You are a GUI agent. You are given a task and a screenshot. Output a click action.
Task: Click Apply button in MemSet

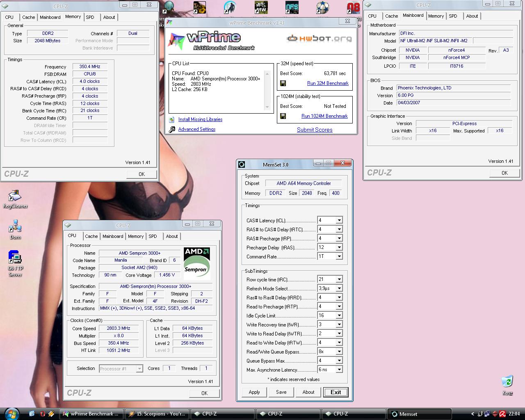[254, 392]
